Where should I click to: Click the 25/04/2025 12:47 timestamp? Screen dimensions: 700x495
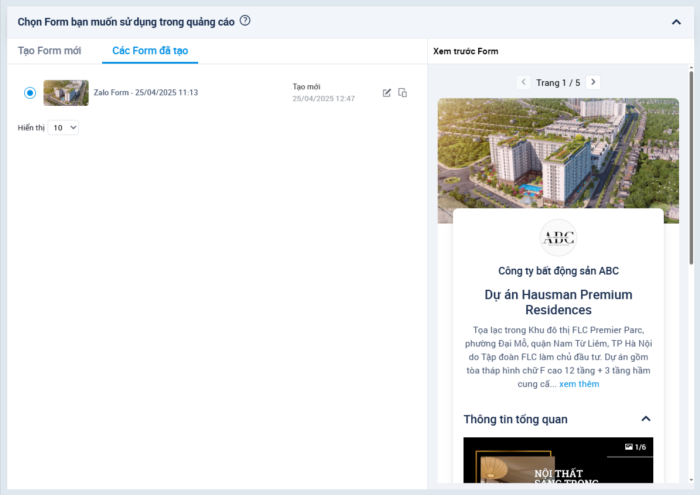(324, 99)
